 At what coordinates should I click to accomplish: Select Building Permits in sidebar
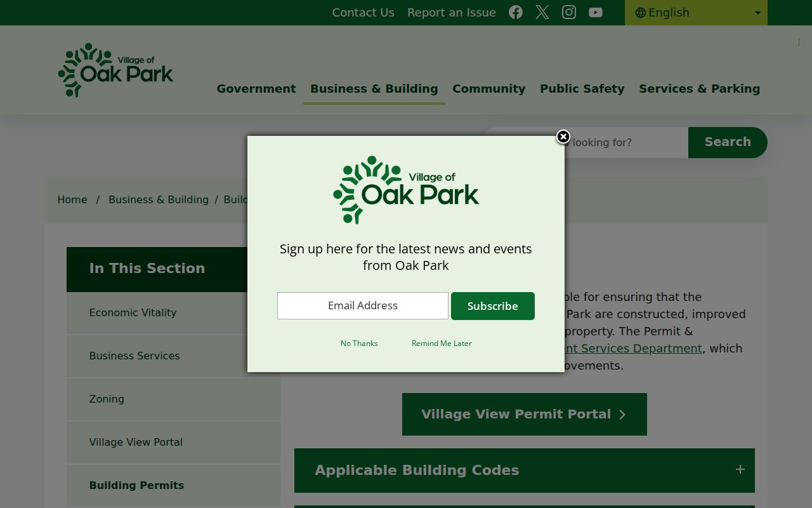(173, 486)
